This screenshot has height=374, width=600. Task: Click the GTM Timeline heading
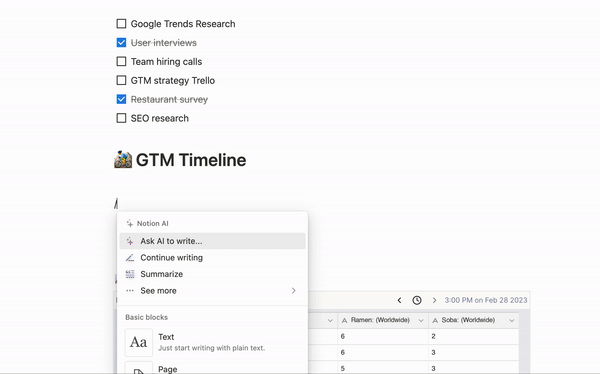[191, 160]
